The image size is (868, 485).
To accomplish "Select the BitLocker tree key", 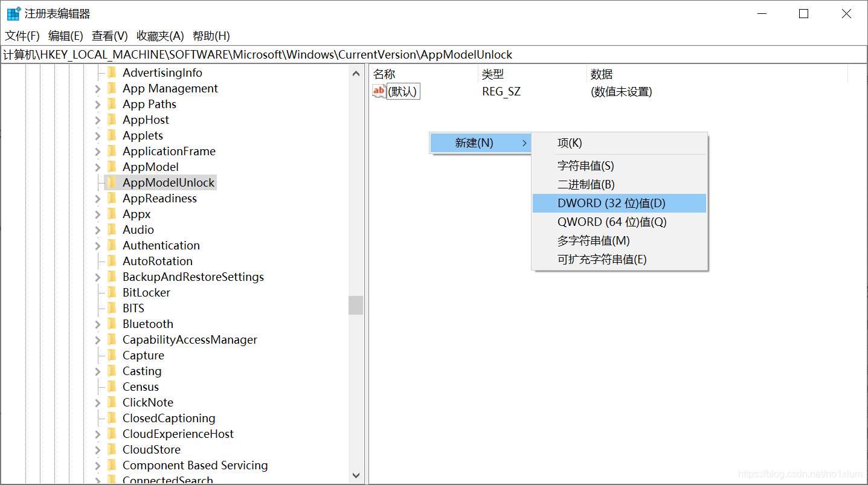I will point(146,292).
